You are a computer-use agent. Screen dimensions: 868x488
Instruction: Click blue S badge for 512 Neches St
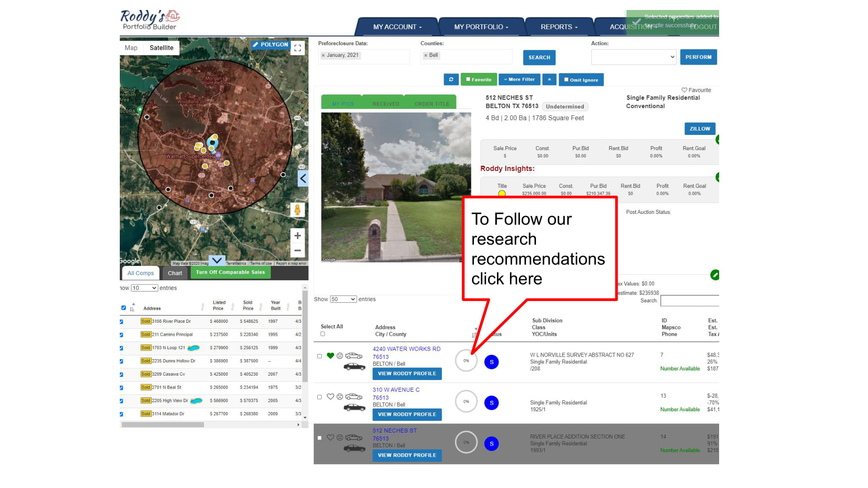point(491,443)
